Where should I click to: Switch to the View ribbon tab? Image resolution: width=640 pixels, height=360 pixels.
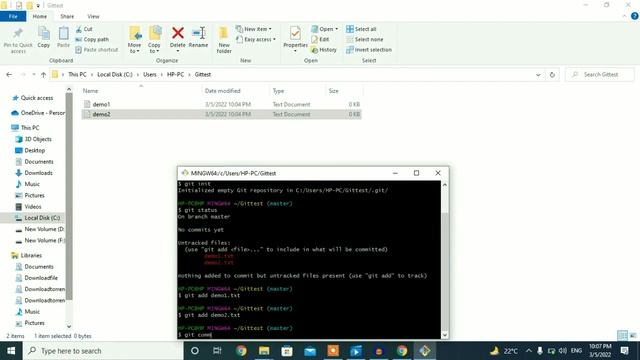click(93, 16)
